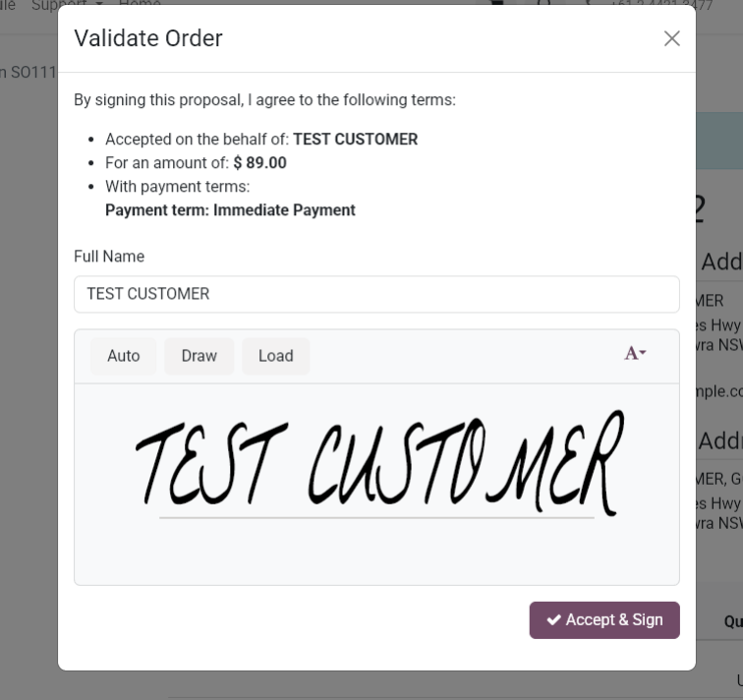Switch to the Auto signature mode
This screenshot has width=743, height=700.
[x=123, y=356]
